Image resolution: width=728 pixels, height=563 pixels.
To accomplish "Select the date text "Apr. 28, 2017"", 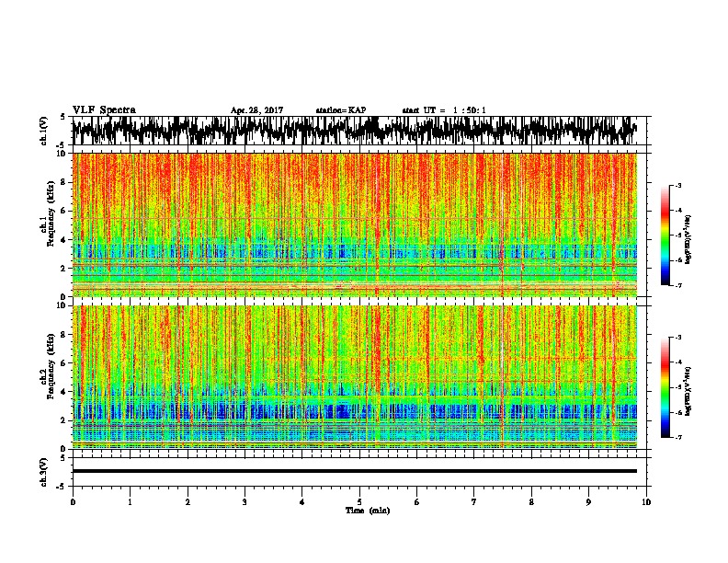I will click(x=256, y=110).
